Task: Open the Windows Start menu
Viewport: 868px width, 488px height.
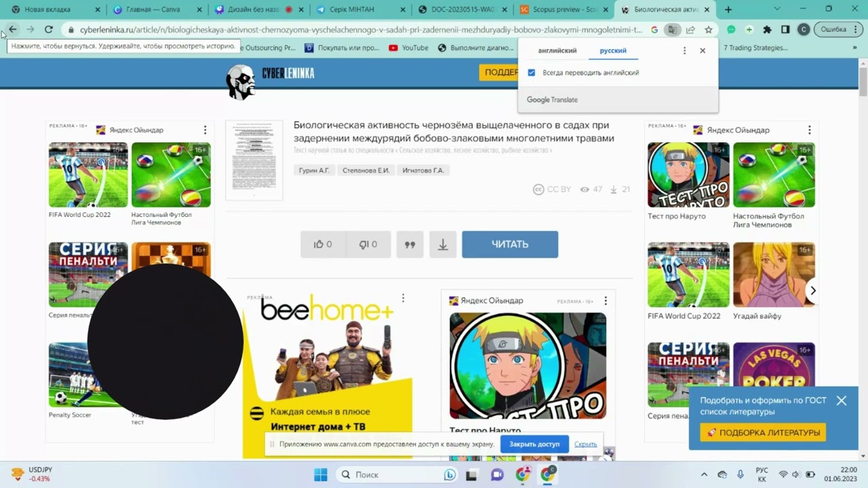Action: pyautogui.click(x=321, y=474)
